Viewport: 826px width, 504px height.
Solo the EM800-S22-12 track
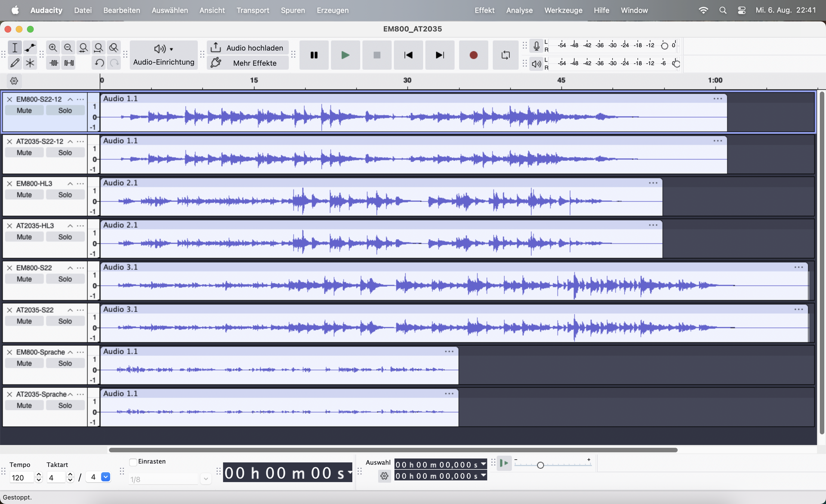(x=65, y=111)
